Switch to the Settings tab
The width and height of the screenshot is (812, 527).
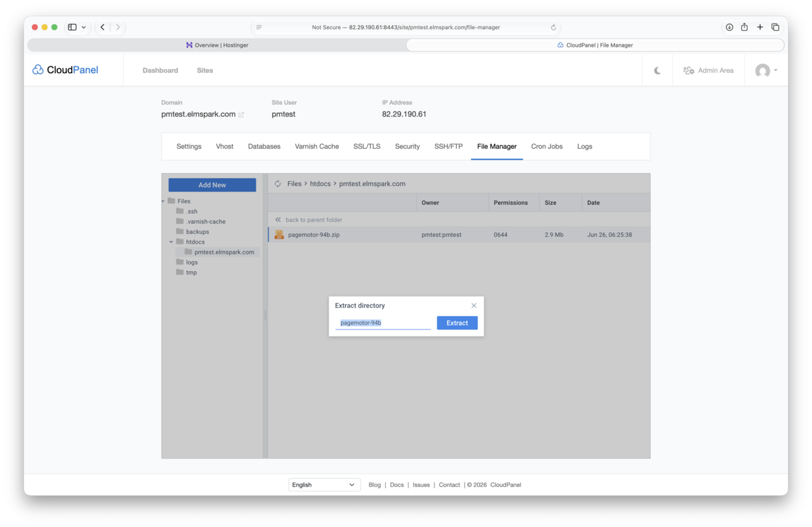pos(189,146)
